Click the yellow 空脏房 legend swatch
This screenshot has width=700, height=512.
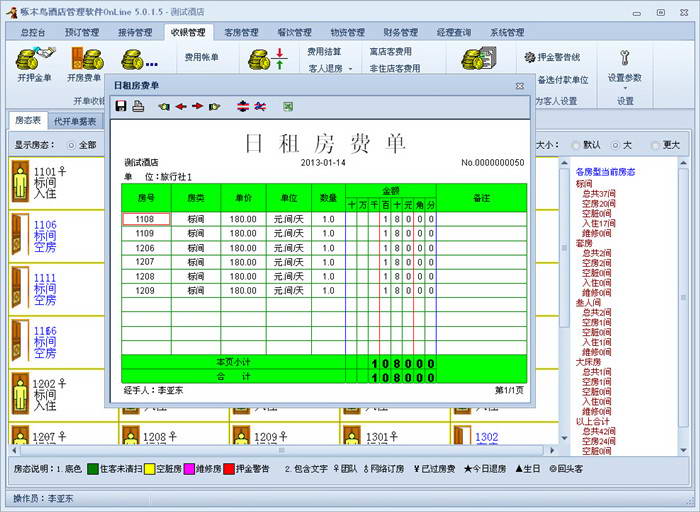tap(149, 469)
